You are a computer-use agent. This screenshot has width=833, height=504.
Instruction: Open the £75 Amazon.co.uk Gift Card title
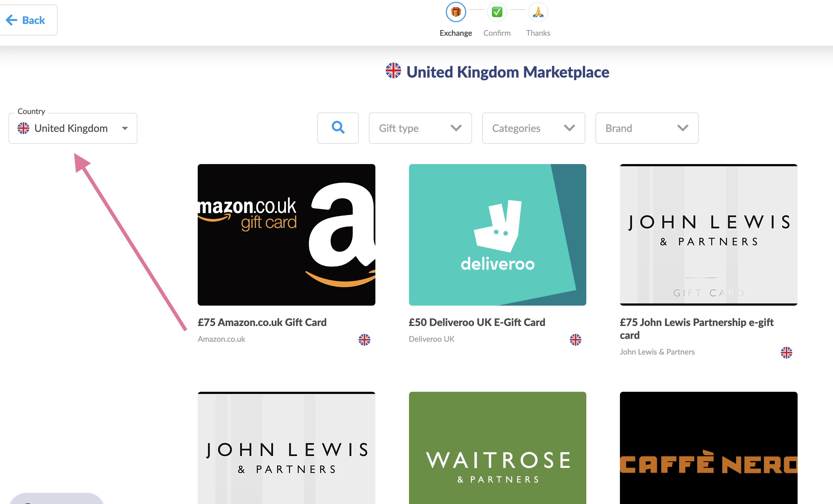point(262,322)
